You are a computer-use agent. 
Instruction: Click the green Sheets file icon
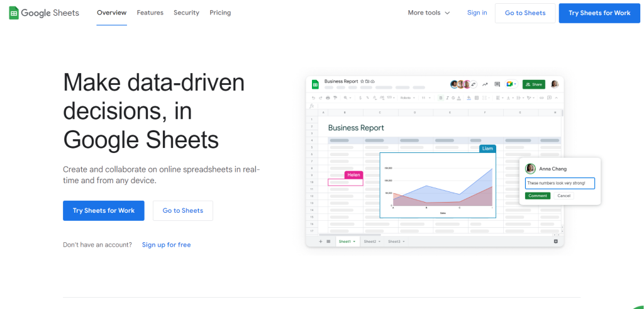tap(316, 84)
